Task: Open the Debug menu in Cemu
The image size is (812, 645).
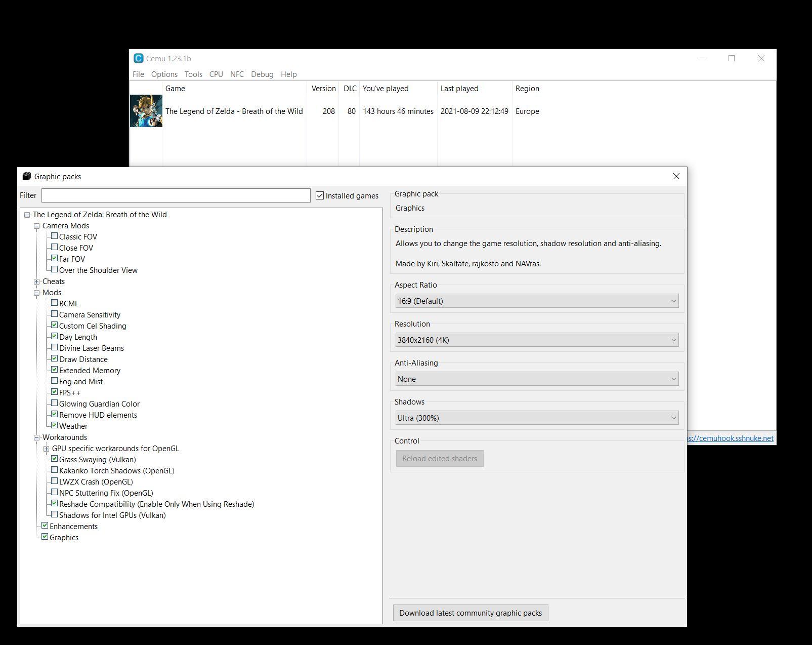Action: (x=262, y=74)
